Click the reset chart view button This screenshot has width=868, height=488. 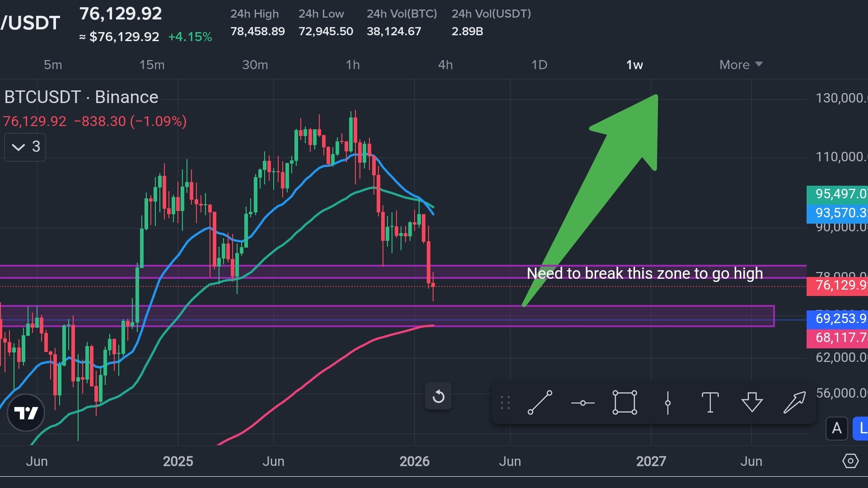[438, 397]
